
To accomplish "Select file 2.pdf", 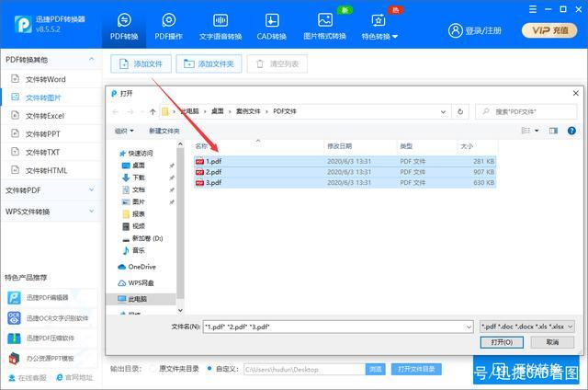I will (x=345, y=172).
